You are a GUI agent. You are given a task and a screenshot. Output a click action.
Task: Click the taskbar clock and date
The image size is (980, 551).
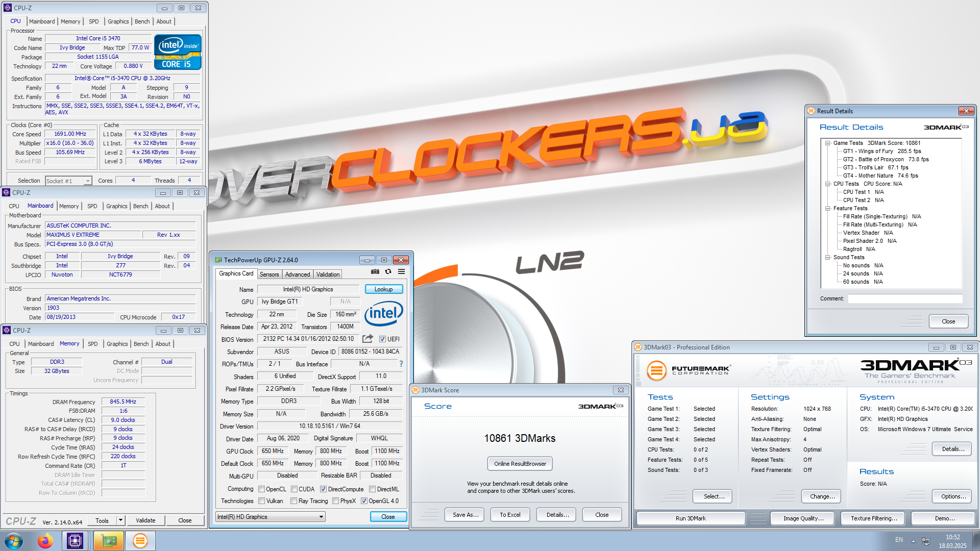[x=952, y=541]
